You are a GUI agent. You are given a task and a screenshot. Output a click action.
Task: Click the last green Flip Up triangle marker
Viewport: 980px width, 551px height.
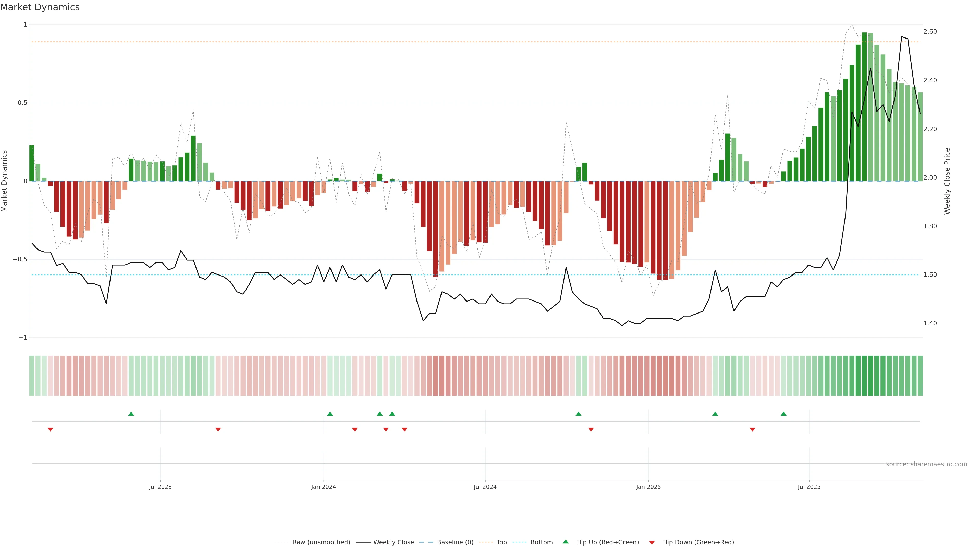783,414
